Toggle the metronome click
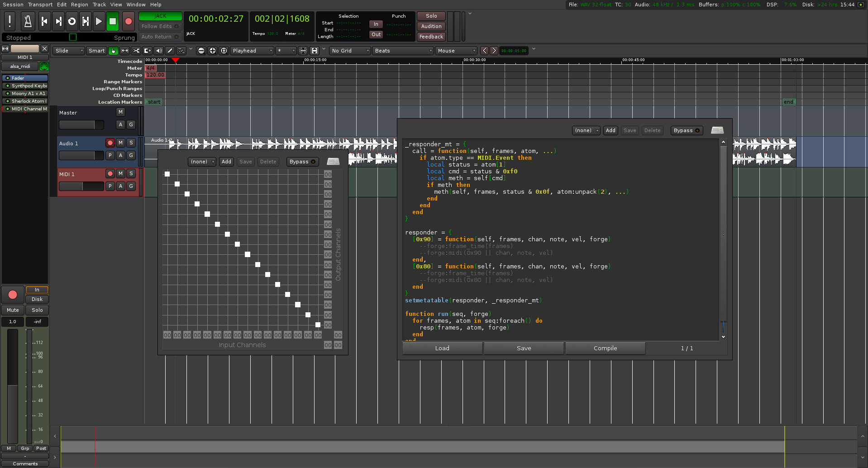868x468 pixels. pyautogui.click(x=28, y=21)
